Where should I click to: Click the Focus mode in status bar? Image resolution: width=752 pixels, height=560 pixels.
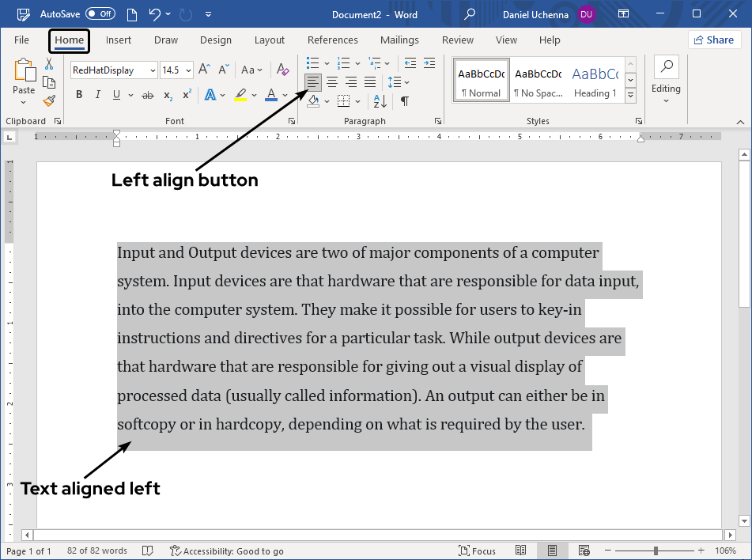click(477, 551)
